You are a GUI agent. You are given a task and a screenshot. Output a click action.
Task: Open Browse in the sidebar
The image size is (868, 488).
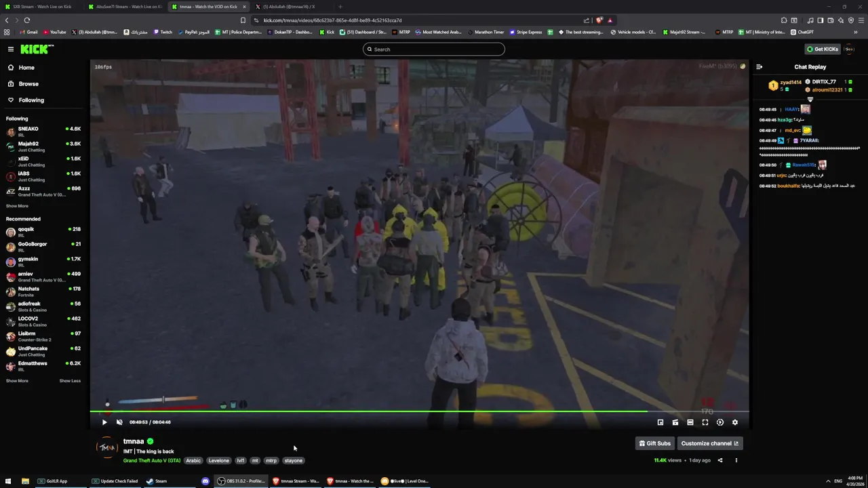point(28,84)
